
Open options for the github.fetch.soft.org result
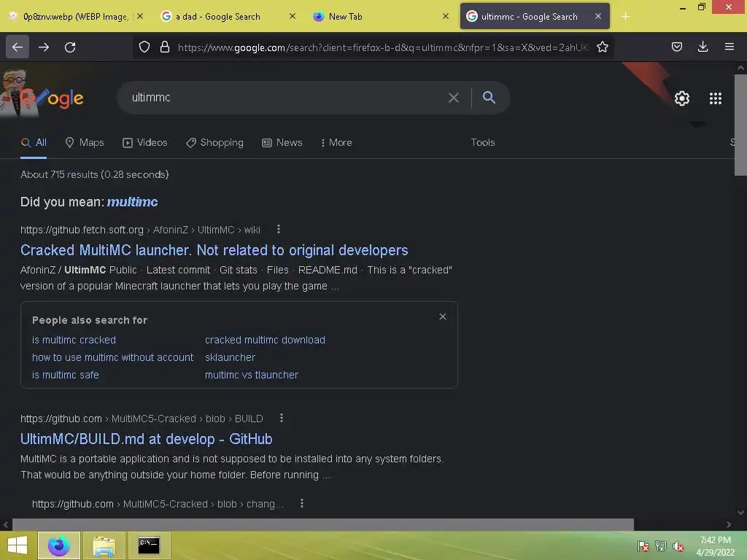tap(279, 230)
